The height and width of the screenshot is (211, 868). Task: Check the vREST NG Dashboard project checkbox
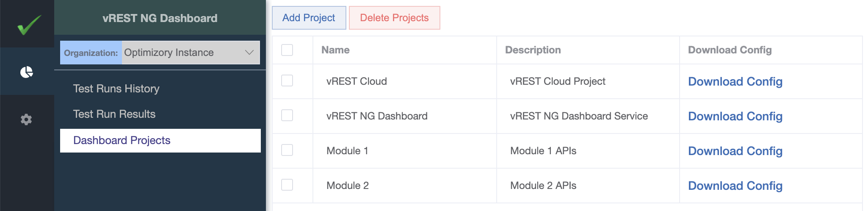click(287, 115)
